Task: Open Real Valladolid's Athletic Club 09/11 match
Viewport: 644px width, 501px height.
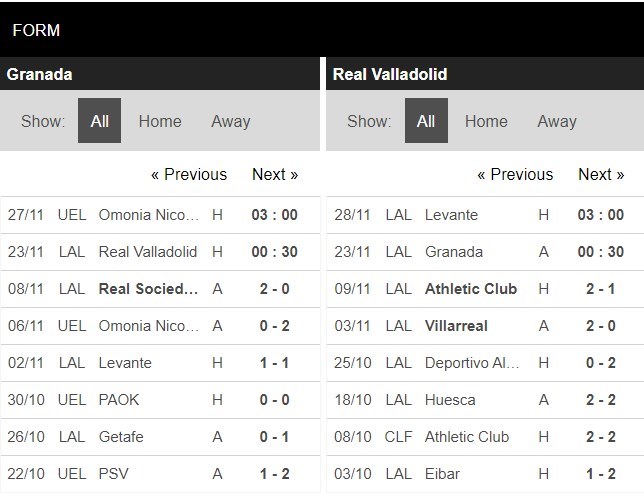Action: [472, 289]
